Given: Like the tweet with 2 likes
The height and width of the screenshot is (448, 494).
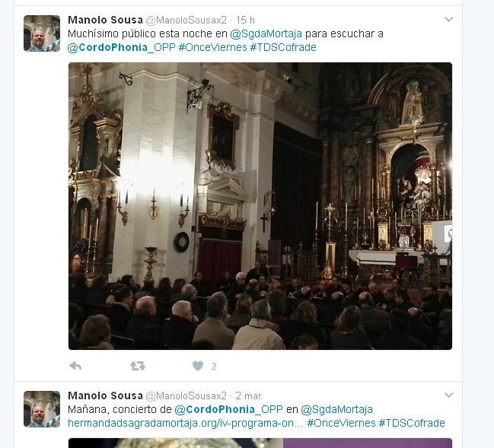Looking at the screenshot, I should pos(198,366).
